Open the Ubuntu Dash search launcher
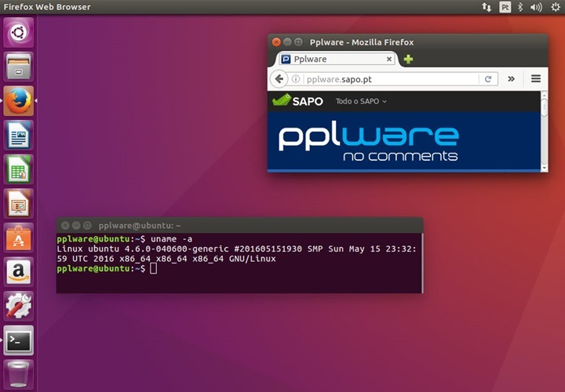Image resolution: width=565 pixels, height=392 pixels. coord(18,33)
